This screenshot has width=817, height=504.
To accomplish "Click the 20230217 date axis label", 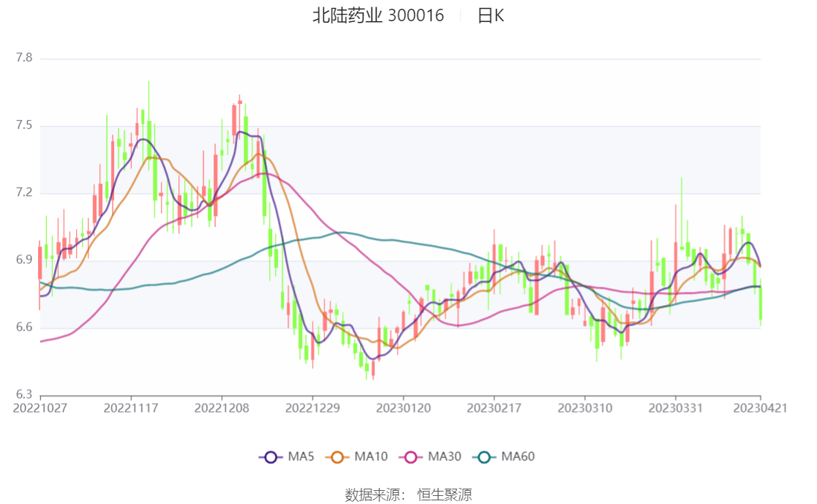I will (x=494, y=408).
